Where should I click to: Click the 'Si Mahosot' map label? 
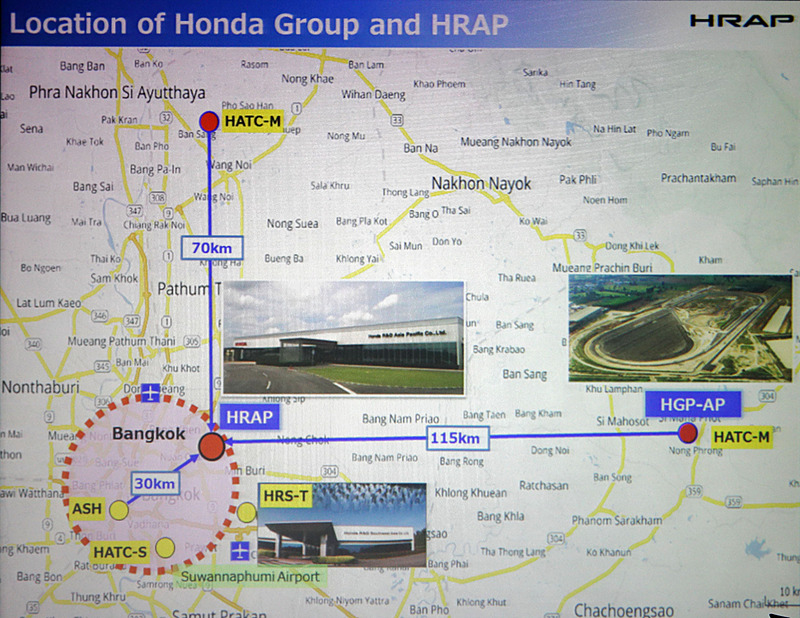(x=623, y=421)
